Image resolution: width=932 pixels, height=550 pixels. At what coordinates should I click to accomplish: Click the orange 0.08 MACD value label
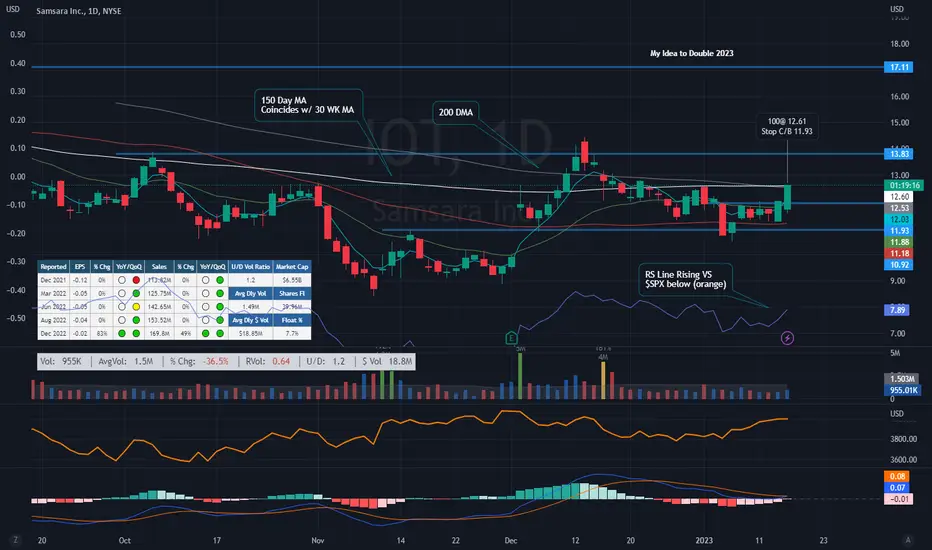pos(897,476)
